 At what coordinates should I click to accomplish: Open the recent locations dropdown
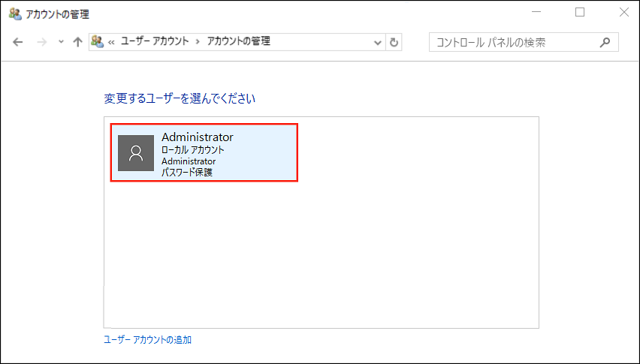click(60, 43)
